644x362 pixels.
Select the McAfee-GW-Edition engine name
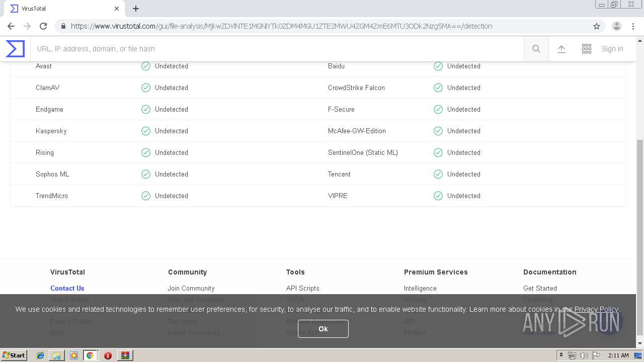(x=357, y=131)
